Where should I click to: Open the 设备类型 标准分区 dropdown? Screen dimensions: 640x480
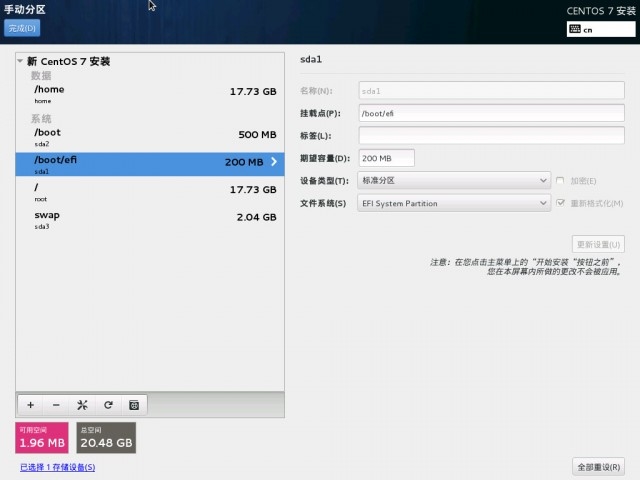pos(454,180)
